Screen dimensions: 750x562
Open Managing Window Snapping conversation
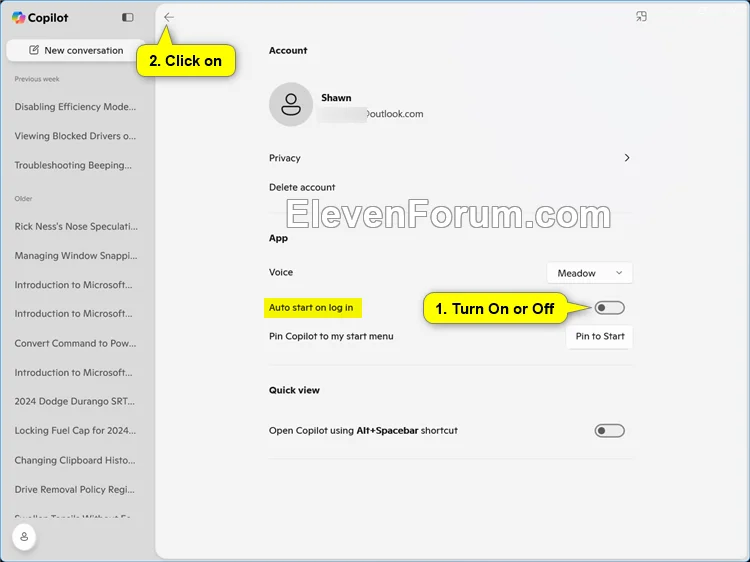coord(76,255)
